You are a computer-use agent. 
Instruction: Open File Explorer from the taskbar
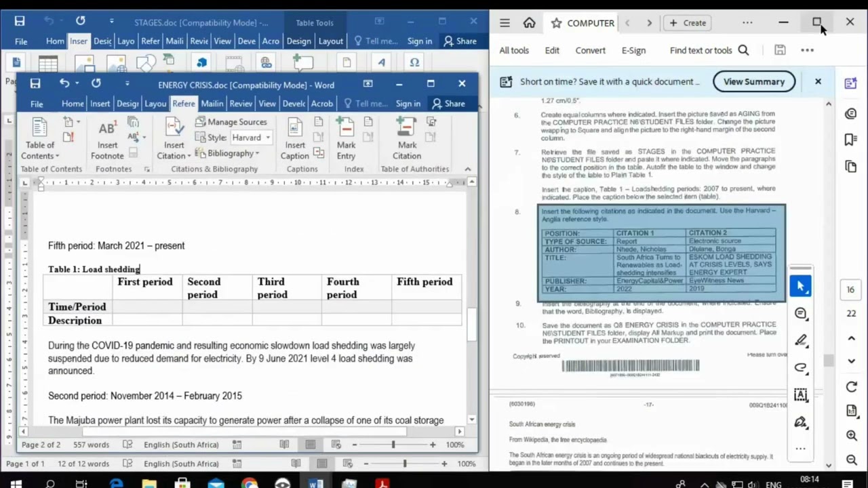pos(149,484)
